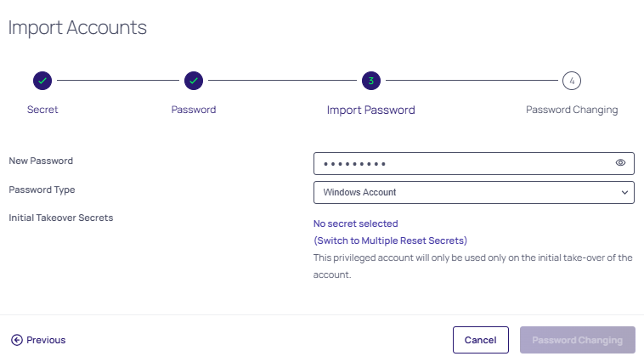
Task: Click the left arrow icon beside Previous
Action: pos(17,340)
